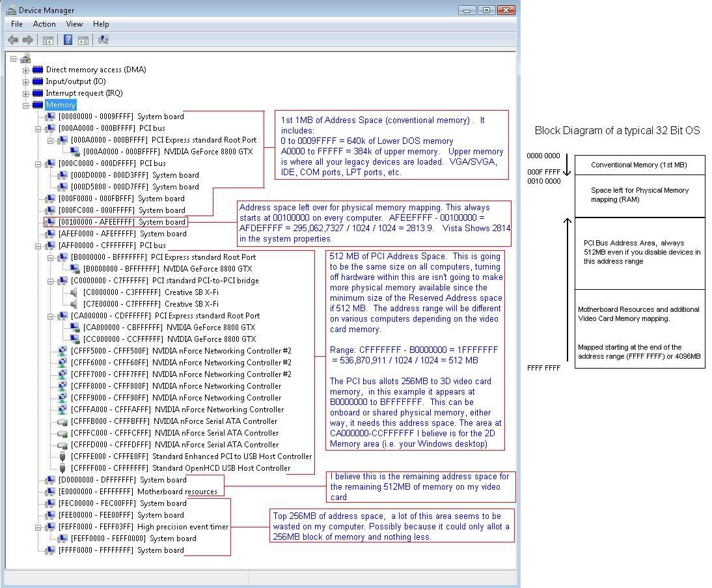Click the speaker icon of [C7E00000 - C7FFFFFF] Creative SB X-Fi
Image resolution: width=712 pixels, height=588 pixels.
pos(74,304)
